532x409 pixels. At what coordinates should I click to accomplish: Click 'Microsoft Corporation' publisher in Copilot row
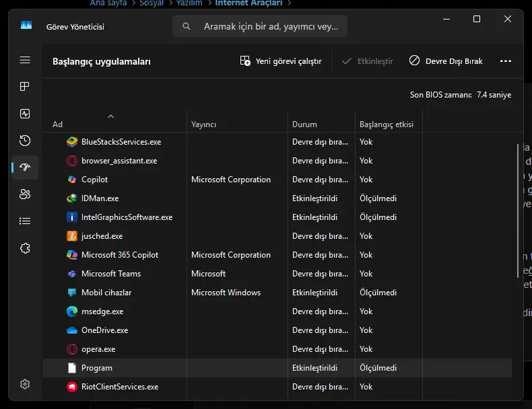pos(231,180)
